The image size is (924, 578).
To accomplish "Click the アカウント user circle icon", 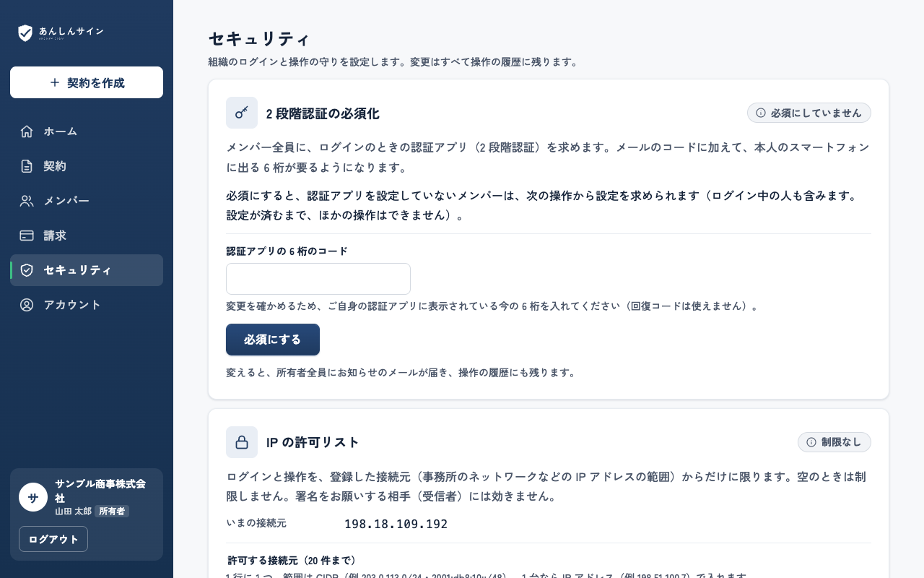I will coord(27,305).
